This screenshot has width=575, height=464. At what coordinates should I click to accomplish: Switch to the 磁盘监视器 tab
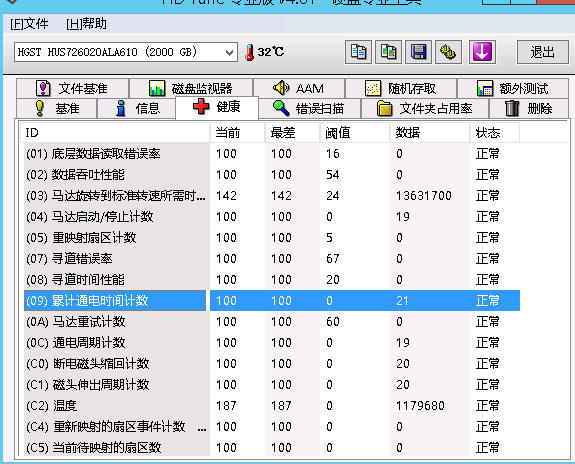click(x=191, y=88)
